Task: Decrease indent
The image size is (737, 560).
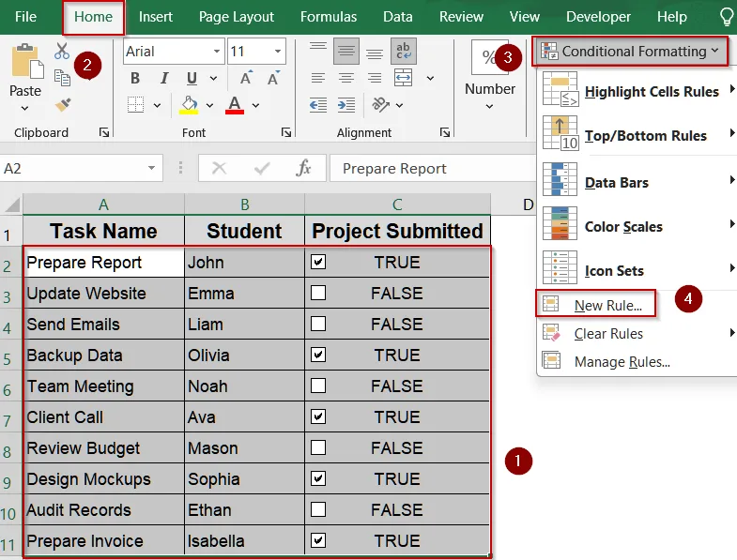Action: (x=318, y=105)
